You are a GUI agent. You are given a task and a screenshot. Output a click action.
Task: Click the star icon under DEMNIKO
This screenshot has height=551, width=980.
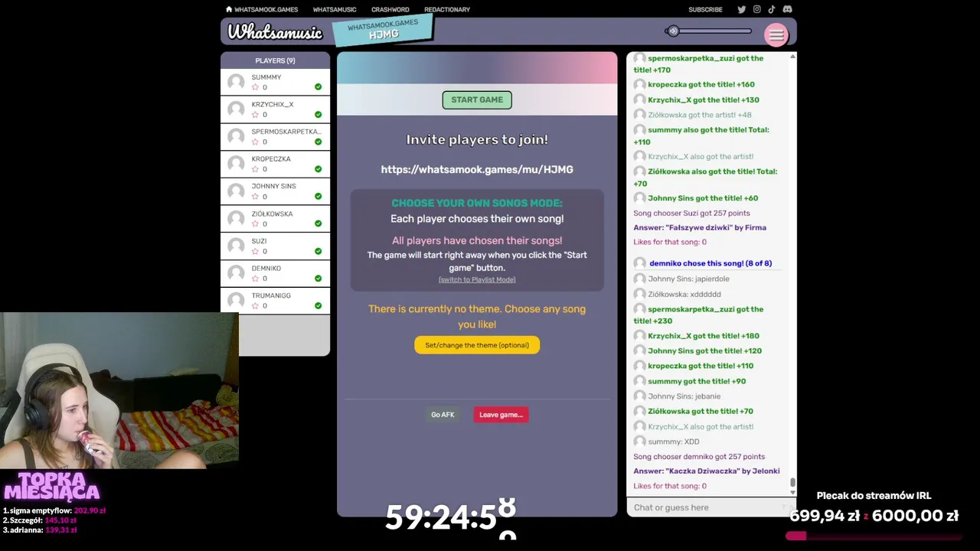pos(256,279)
